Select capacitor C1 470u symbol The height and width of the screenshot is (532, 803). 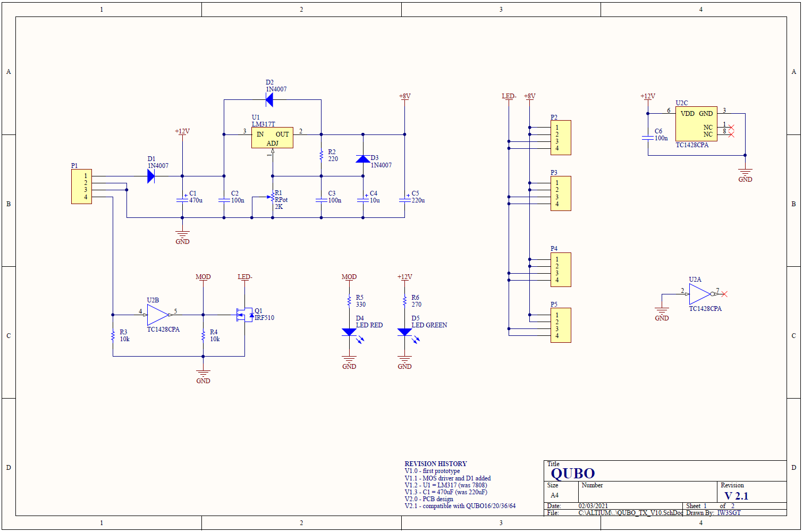pyautogui.click(x=182, y=200)
